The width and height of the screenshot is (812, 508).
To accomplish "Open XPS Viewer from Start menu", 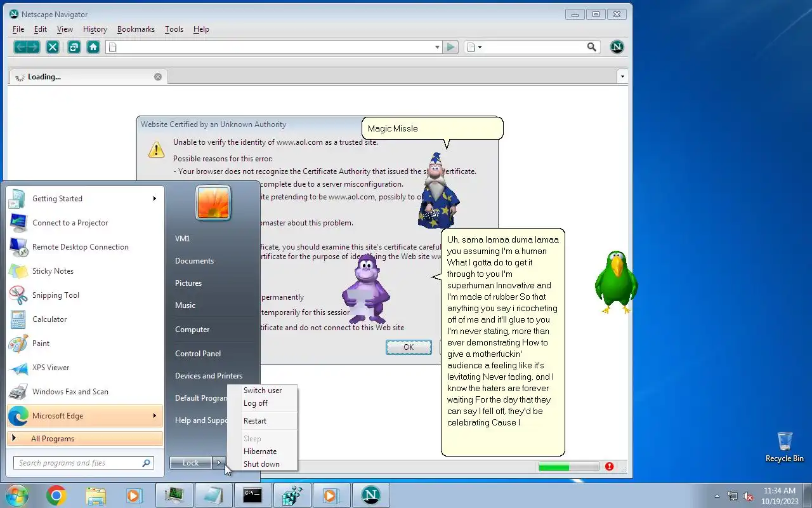I will point(85,368).
